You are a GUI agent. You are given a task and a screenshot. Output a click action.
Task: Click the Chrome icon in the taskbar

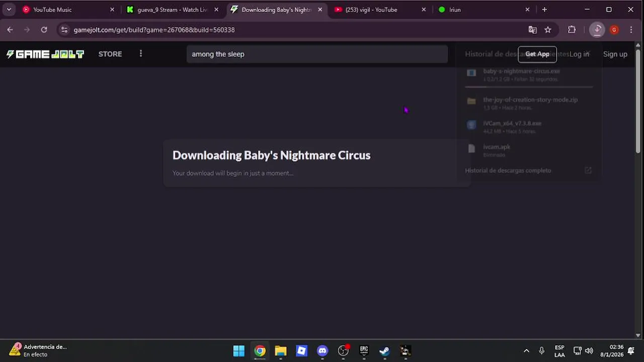(x=260, y=350)
